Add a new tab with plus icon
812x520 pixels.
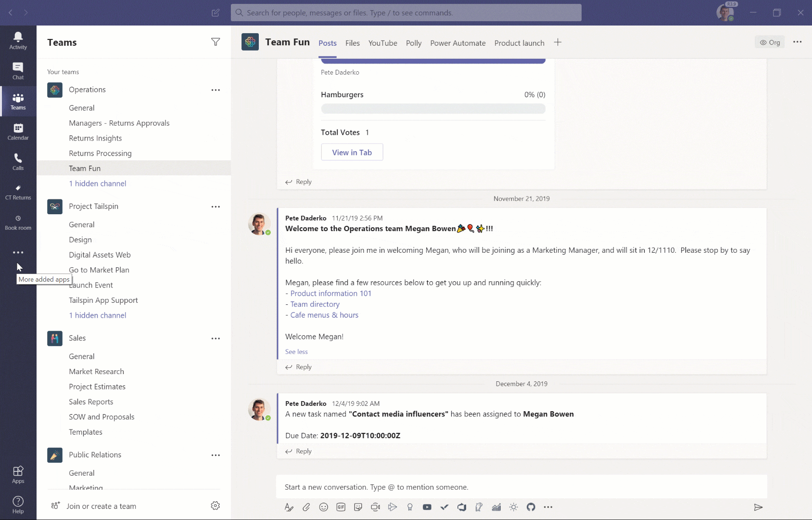click(x=558, y=42)
